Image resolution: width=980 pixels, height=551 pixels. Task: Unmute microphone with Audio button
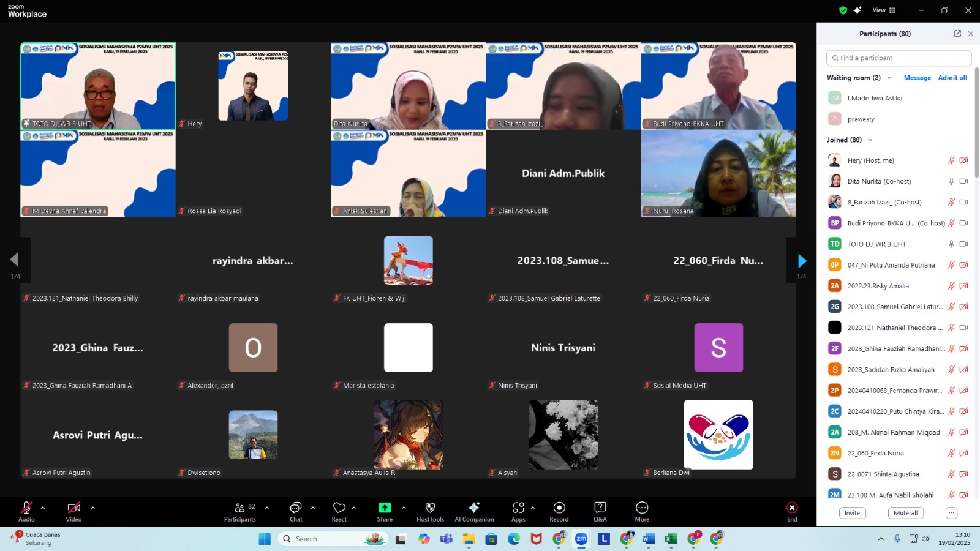pos(26,511)
